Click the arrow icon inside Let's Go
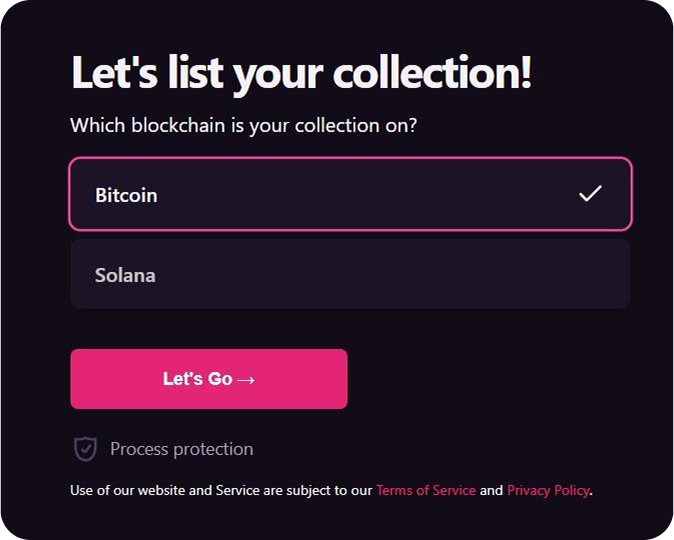This screenshot has width=674, height=540. point(246,380)
